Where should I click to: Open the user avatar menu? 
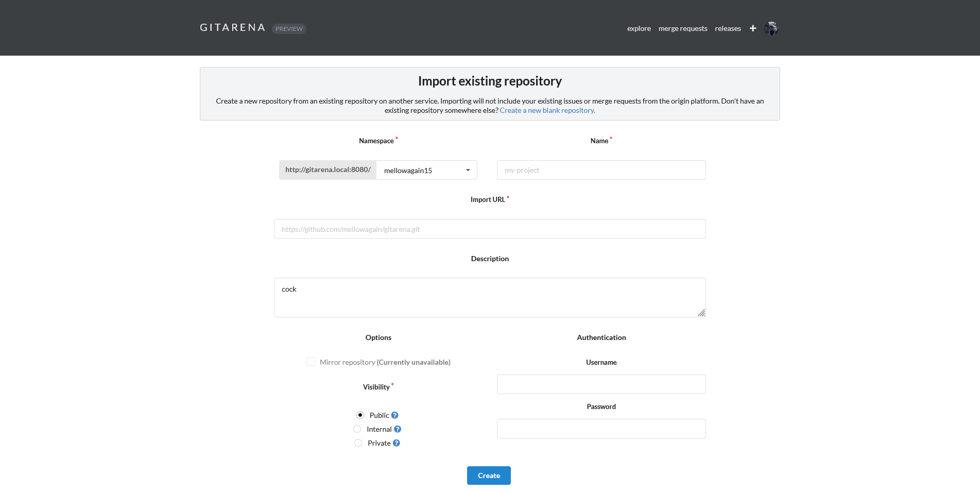coord(771,28)
